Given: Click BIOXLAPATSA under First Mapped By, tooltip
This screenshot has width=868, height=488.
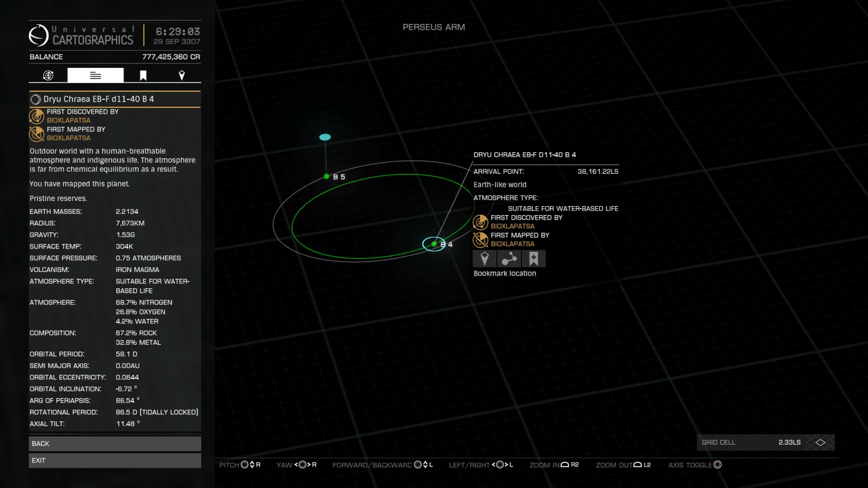Looking at the screenshot, I should 513,244.
